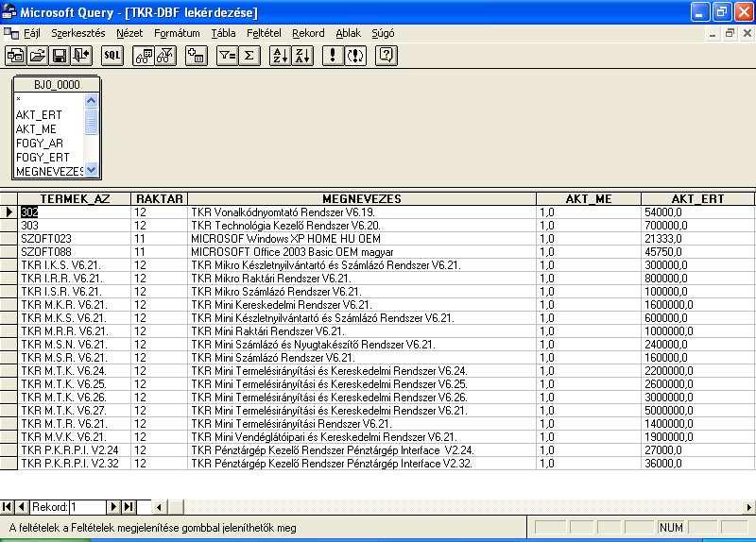Click the cell TKR I.K.S. V6.21.
Screen dimensions: 756x542
(75, 265)
